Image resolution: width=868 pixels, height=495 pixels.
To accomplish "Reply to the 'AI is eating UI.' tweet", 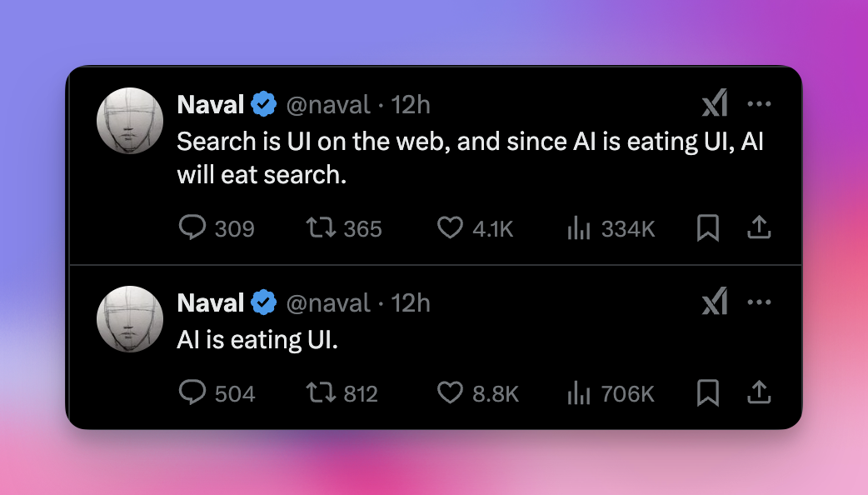I will point(192,392).
